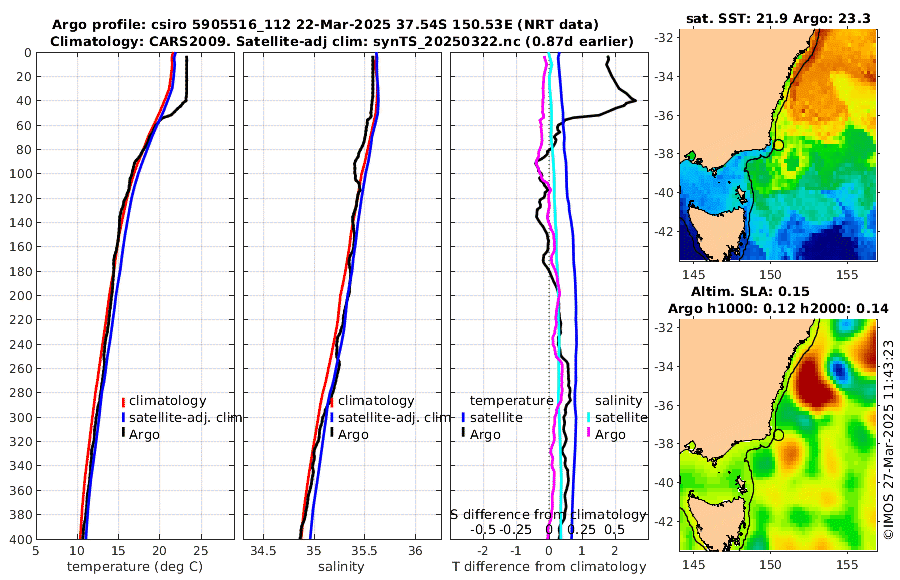The height and width of the screenshot is (580, 900).
Task: Click the Argo float circle on the SST map
Action: point(778,145)
